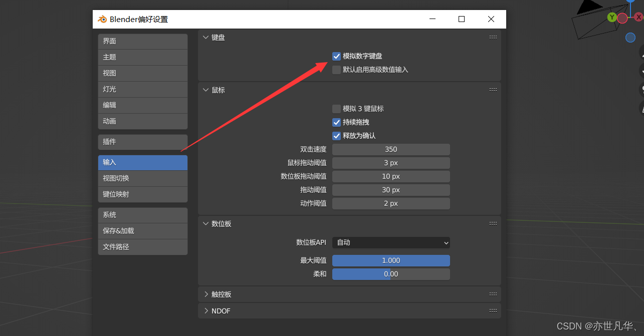Open the 数位板API dropdown
This screenshot has width=644, height=336.
391,242
